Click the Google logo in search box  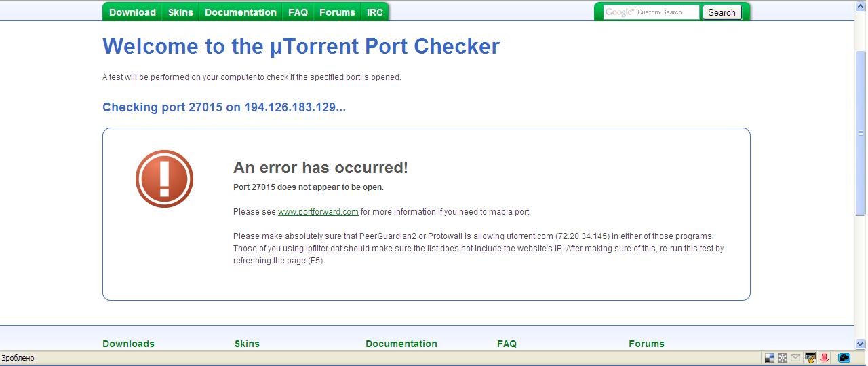pos(620,12)
